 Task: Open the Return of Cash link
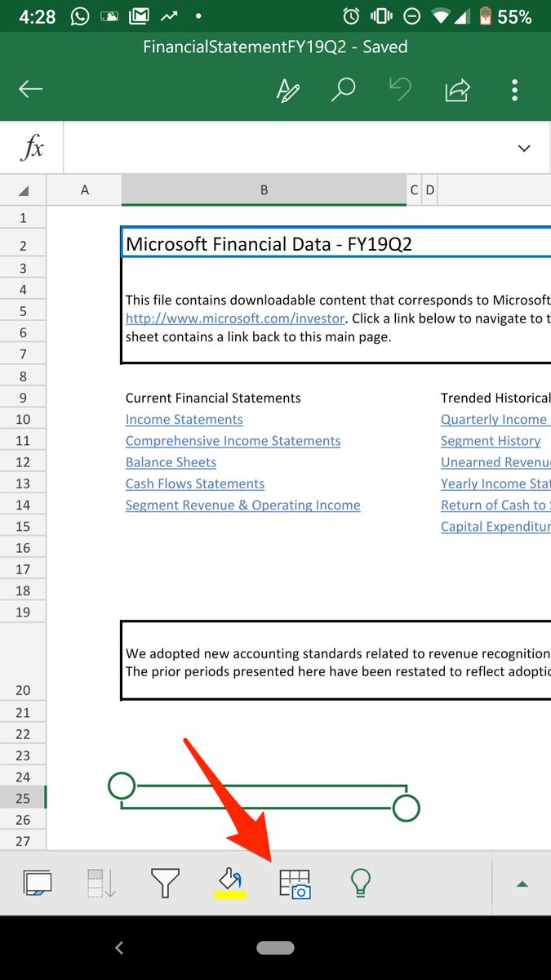click(495, 505)
